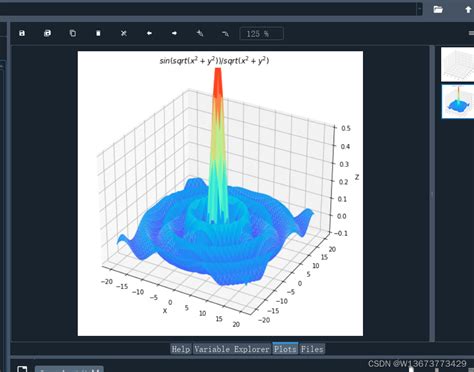Go to the previous plot arrow
This screenshot has height=372, width=474.
(149, 33)
